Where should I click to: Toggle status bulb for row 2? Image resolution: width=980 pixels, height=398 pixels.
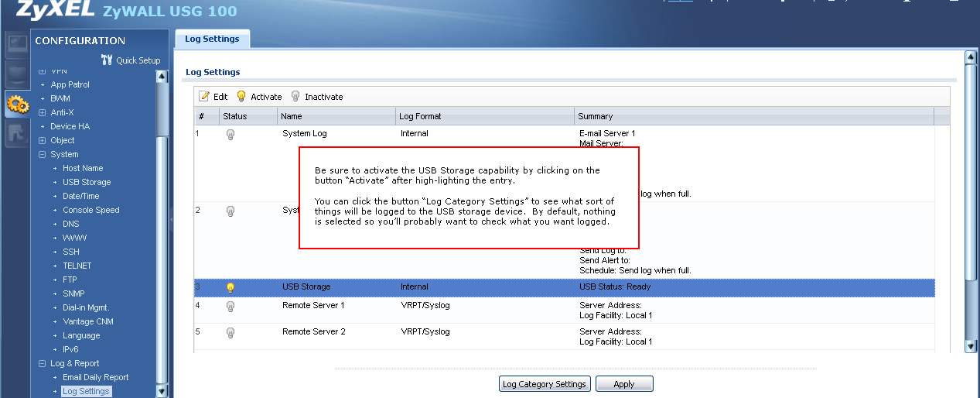click(x=230, y=211)
